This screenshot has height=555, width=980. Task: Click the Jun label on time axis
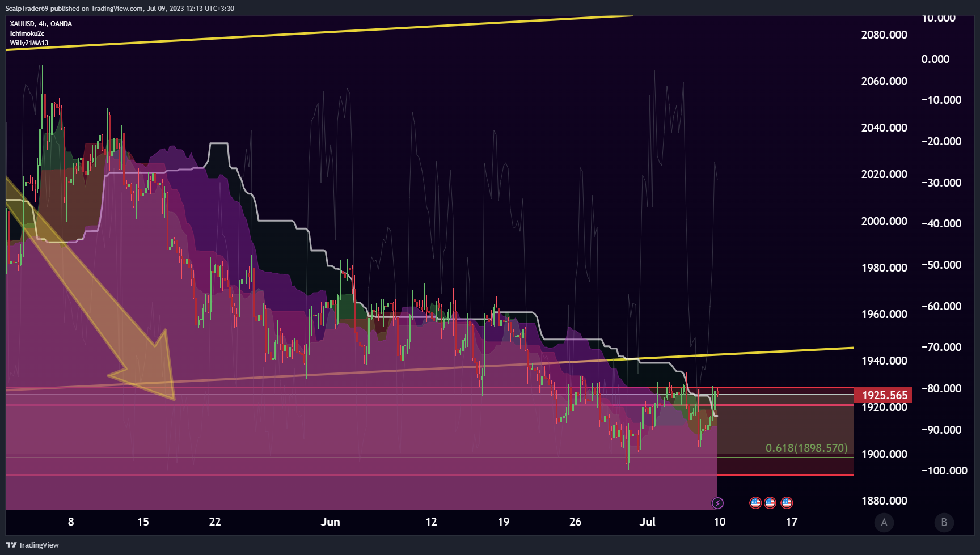pos(330,522)
